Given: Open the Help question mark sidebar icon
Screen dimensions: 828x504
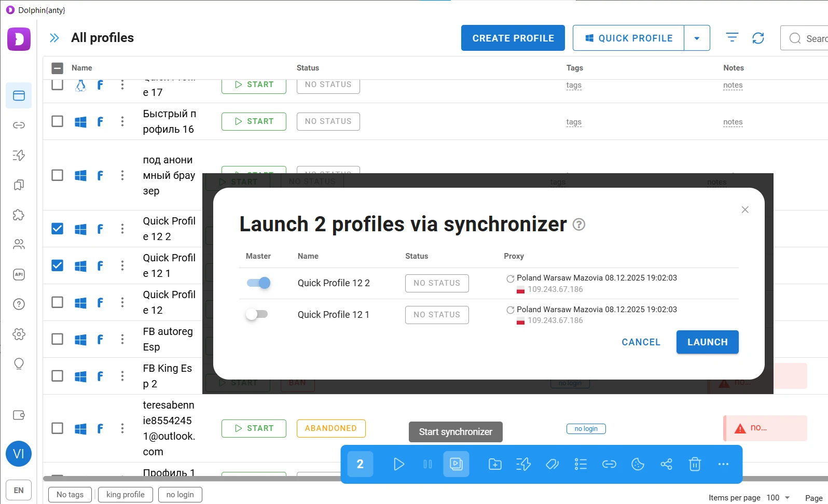Looking at the screenshot, I should coord(19,304).
